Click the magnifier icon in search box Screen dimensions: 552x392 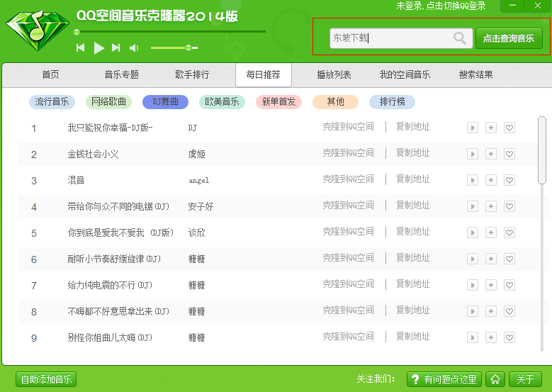pyautogui.click(x=460, y=38)
